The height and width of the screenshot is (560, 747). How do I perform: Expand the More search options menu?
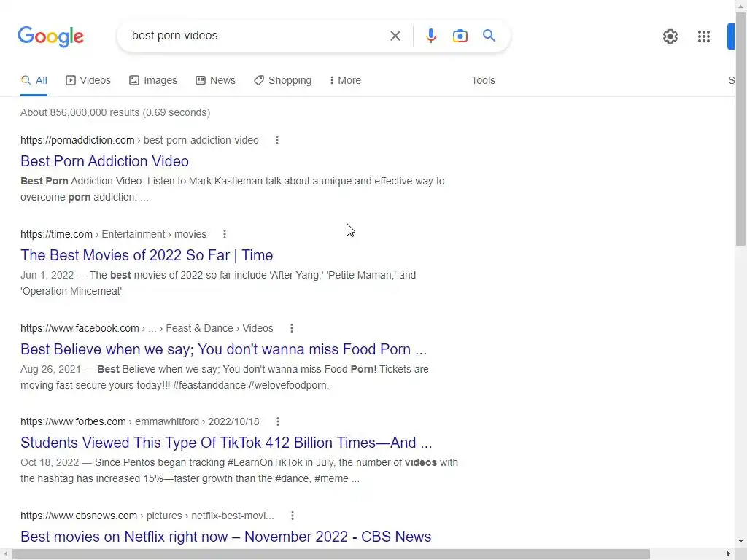pyautogui.click(x=345, y=80)
